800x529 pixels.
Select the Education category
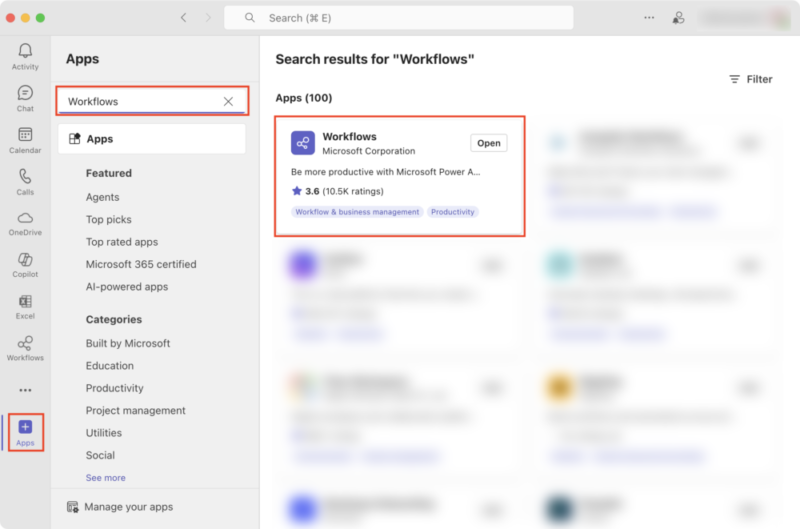110,366
